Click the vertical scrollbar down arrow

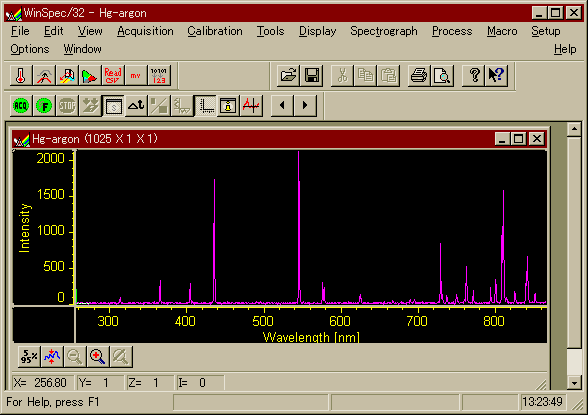click(x=574, y=383)
